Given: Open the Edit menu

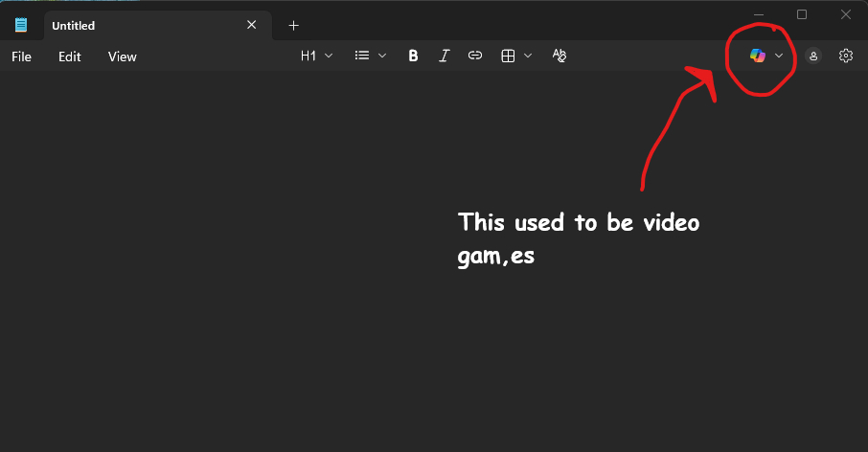Looking at the screenshot, I should [x=70, y=56].
